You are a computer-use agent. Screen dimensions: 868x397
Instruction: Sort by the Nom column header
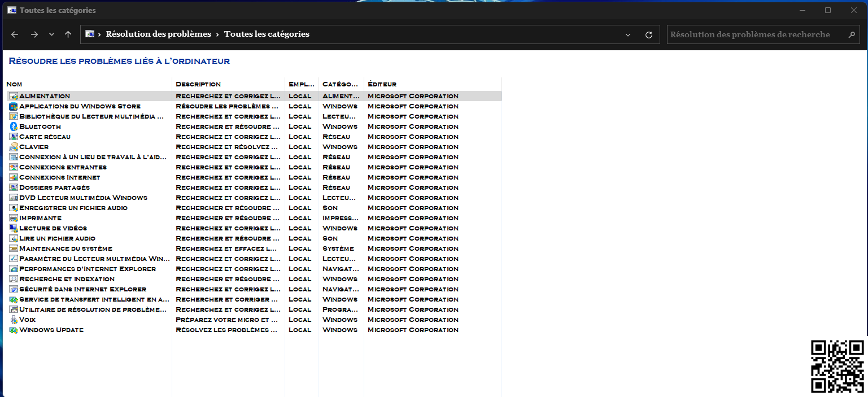[88, 84]
